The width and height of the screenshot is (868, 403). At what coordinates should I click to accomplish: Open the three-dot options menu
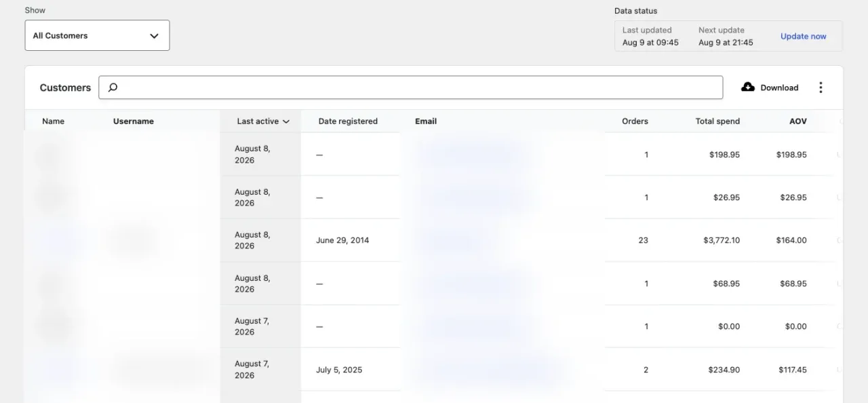click(821, 88)
